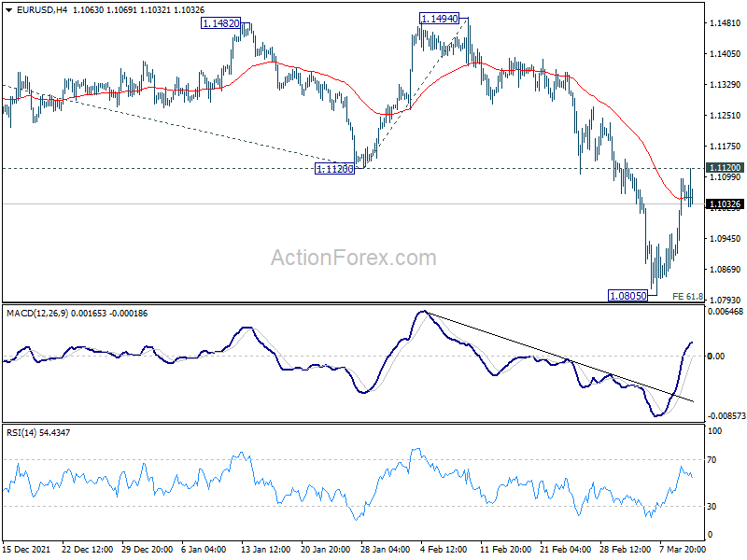Viewport: 747px width, 560px height.
Task: Click the RSI 70 level label
Action: coord(712,460)
